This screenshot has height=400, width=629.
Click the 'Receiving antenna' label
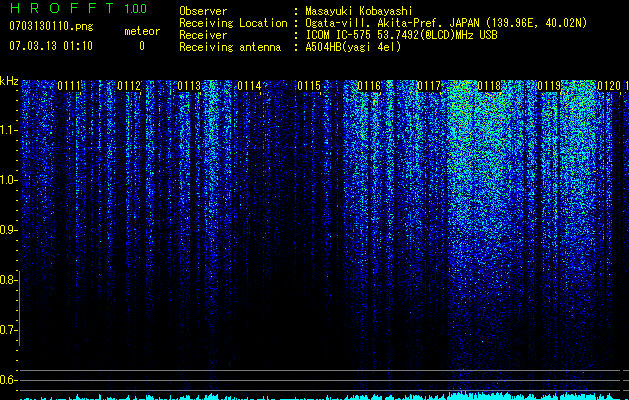pyautogui.click(x=230, y=47)
